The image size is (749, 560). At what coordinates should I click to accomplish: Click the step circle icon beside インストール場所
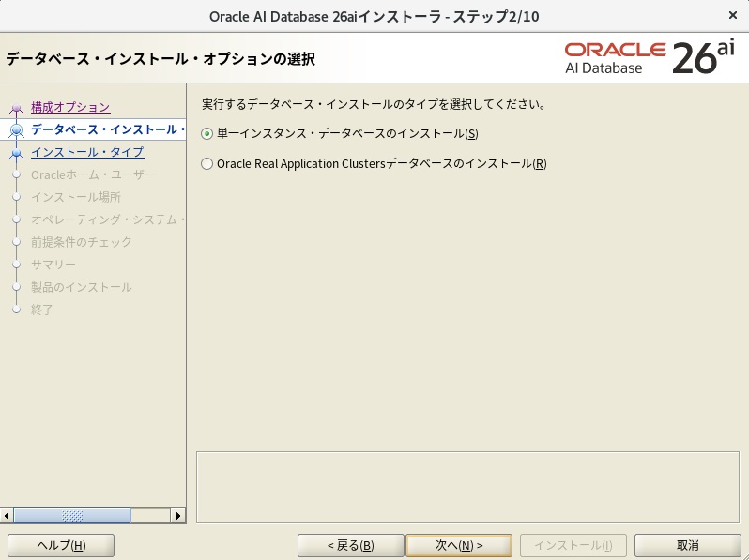[17, 197]
